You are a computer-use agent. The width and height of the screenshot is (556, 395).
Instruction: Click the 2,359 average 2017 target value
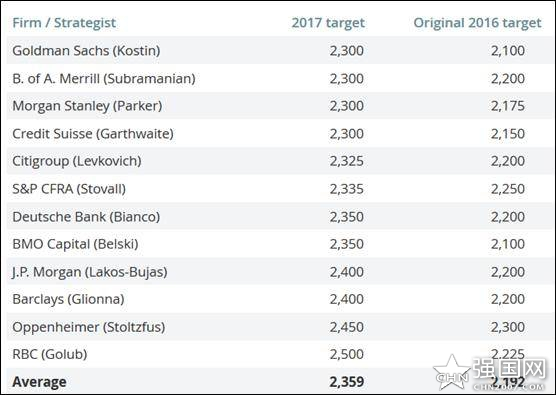346,382
